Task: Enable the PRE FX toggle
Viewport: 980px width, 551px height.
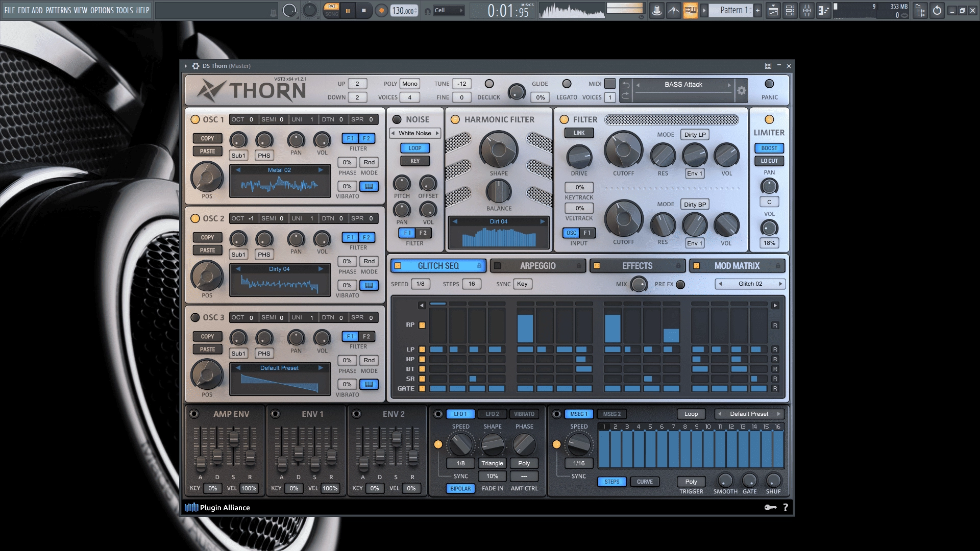Action: coord(680,285)
